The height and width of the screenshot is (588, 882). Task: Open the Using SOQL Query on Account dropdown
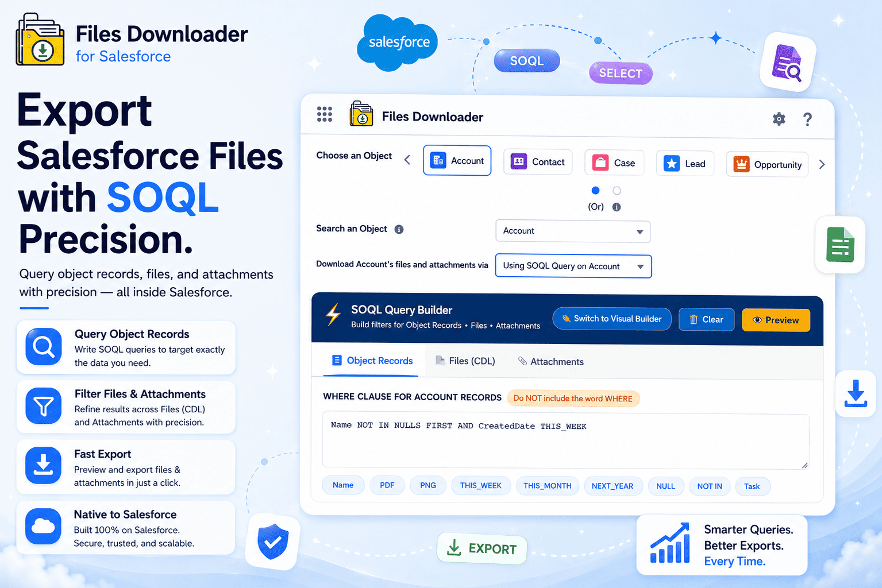pos(573,266)
